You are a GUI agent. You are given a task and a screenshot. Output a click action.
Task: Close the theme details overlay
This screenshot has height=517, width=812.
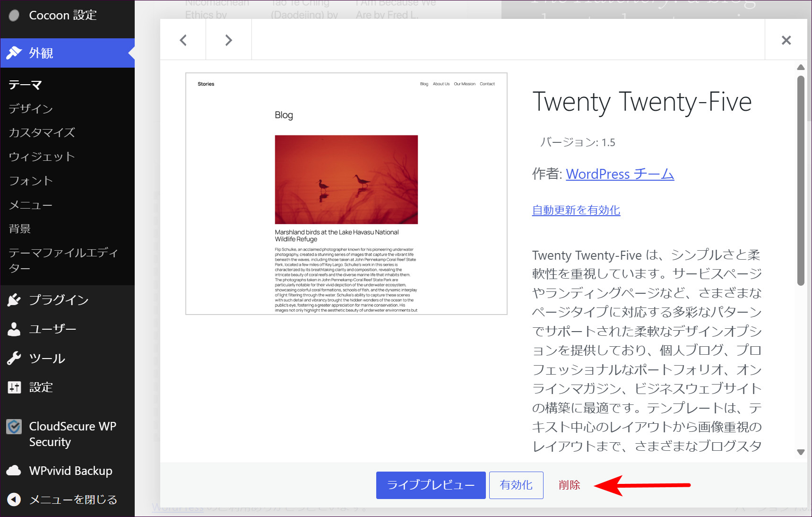[786, 40]
